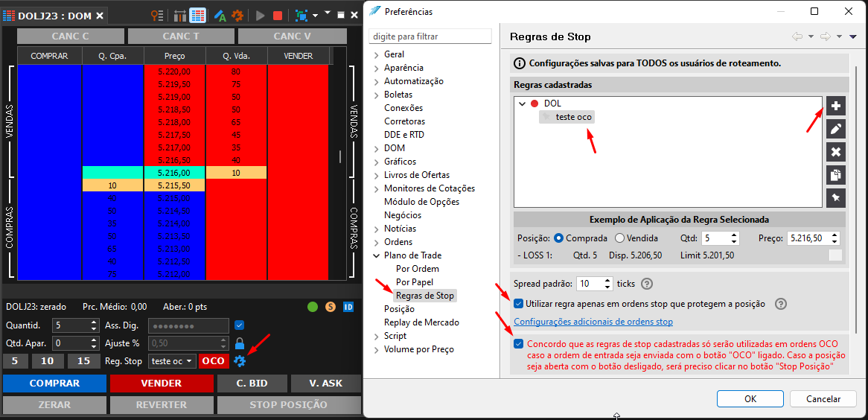
Task: Close the DOLJ23 : DOM tab
Action: click(x=100, y=16)
